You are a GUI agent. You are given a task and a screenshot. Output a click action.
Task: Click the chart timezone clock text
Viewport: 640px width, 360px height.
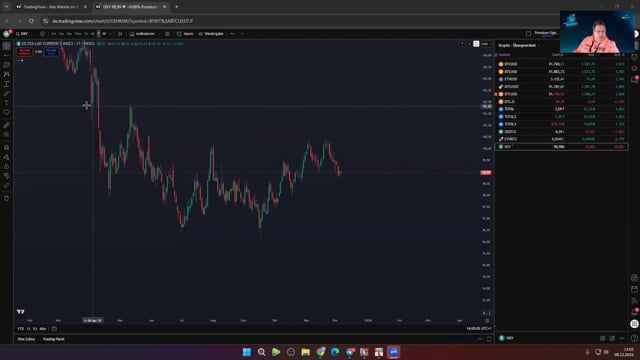[x=479, y=329]
